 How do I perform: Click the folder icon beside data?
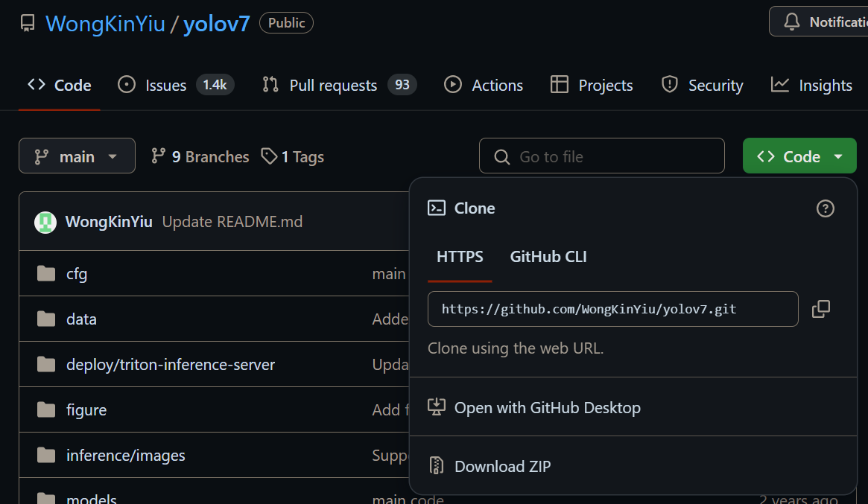[x=46, y=319]
